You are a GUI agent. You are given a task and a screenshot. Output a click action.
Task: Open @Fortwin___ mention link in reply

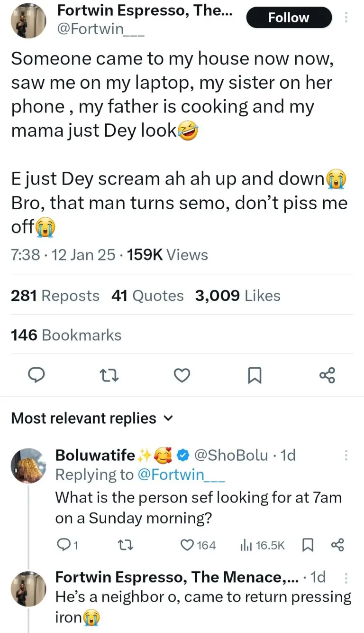click(x=181, y=475)
